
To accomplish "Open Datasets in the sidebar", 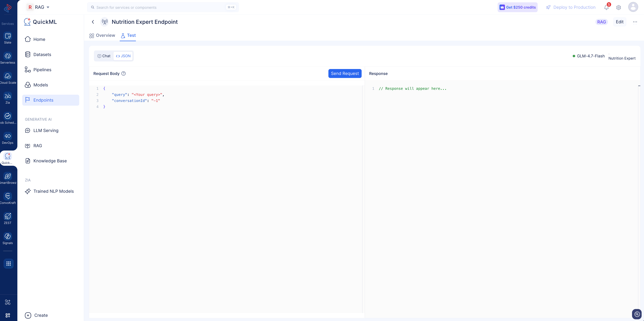I will [x=51, y=55].
